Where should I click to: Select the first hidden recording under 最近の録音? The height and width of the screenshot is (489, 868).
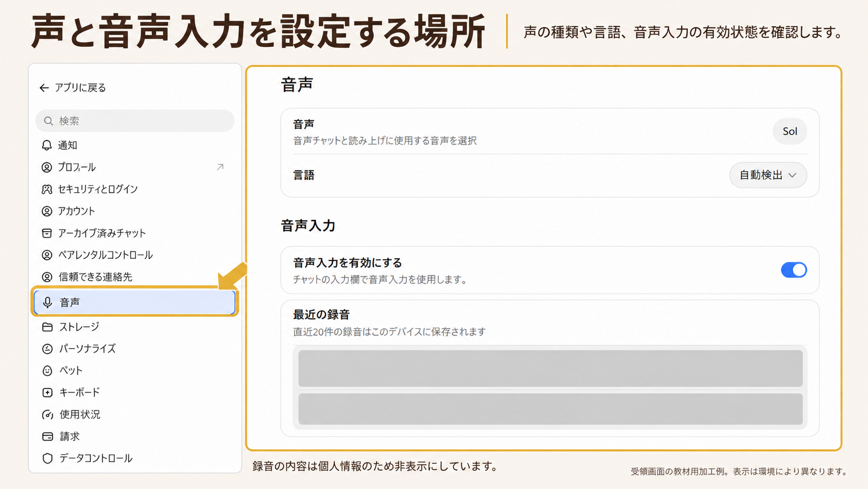pos(550,368)
